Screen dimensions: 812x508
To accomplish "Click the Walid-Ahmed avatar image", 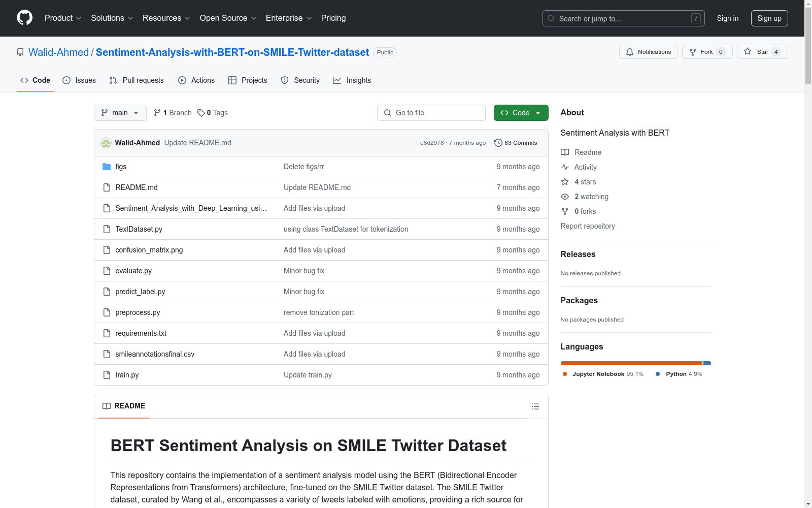I will click(106, 143).
